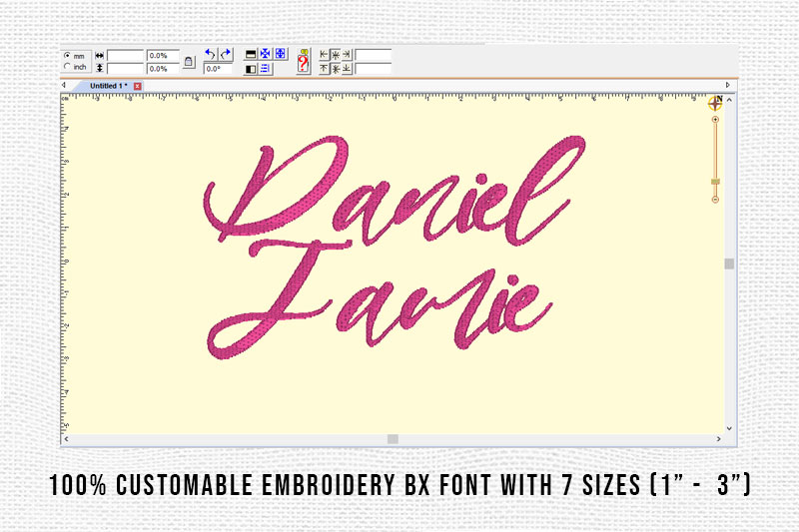Image resolution: width=799 pixels, height=532 pixels.
Task: Align objects to right edge
Action: coord(347,55)
